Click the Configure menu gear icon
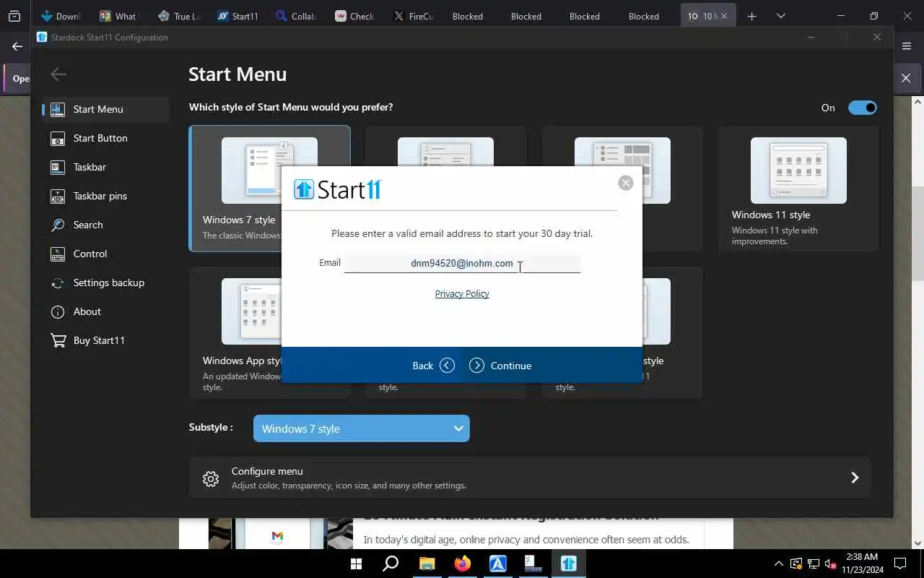 point(211,478)
